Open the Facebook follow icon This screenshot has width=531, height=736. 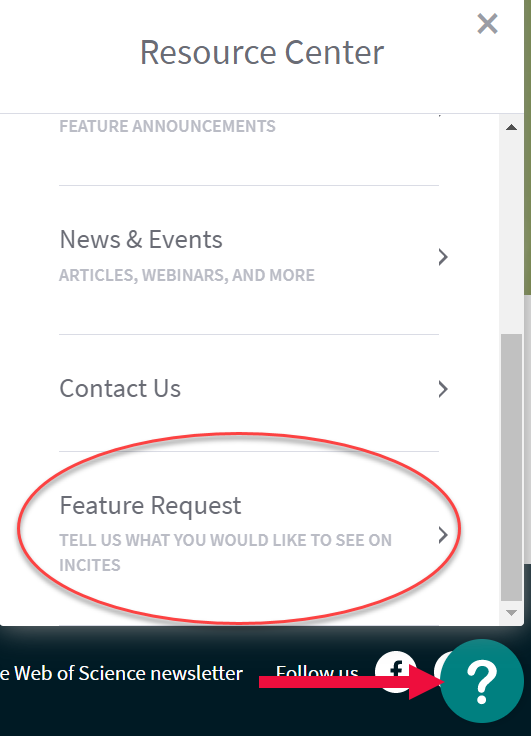(x=395, y=671)
